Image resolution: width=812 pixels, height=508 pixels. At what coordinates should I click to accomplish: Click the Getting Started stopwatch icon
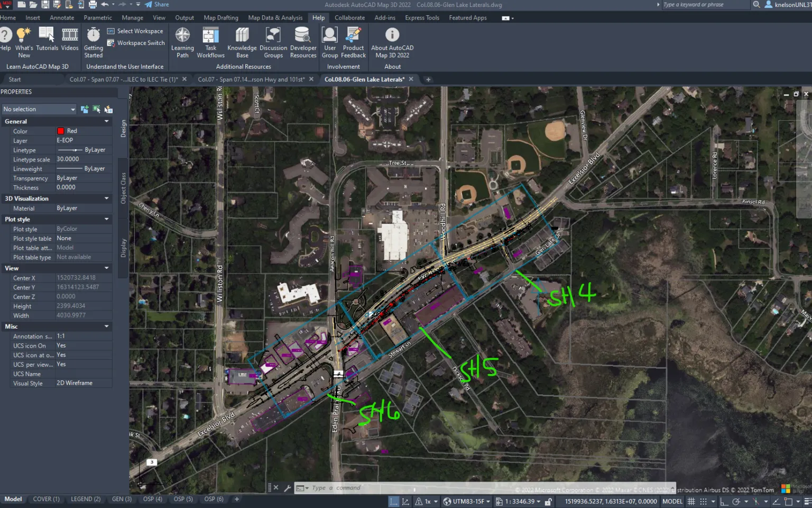pyautogui.click(x=94, y=35)
